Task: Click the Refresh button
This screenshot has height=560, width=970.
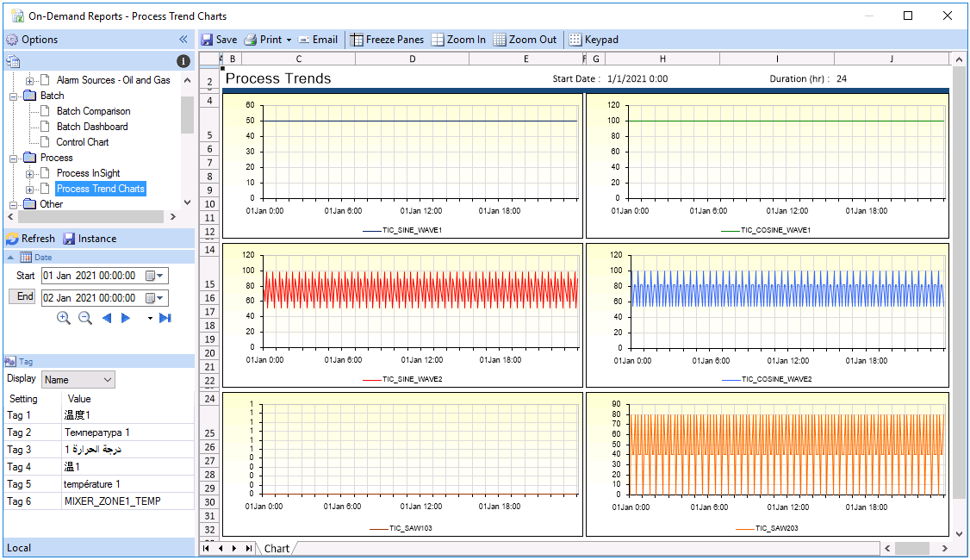Action: coord(30,239)
